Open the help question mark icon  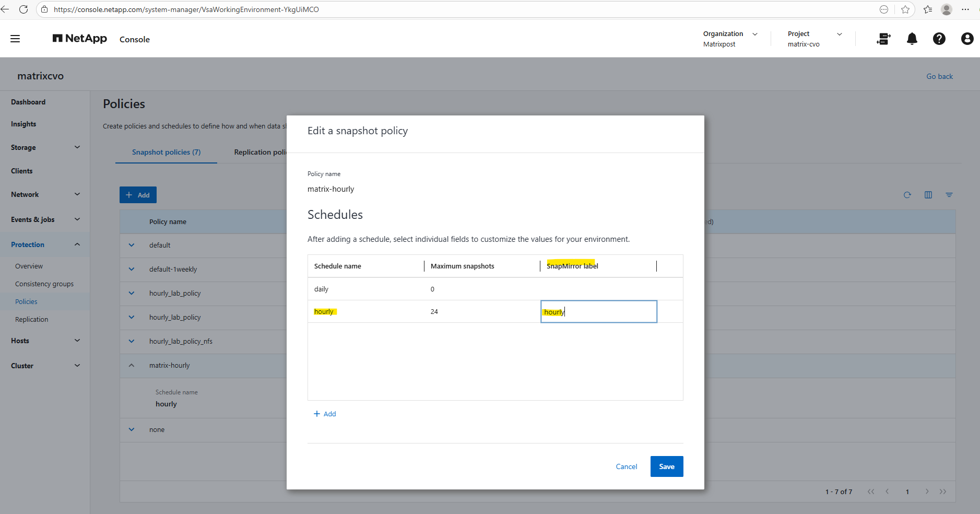point(939,39)
